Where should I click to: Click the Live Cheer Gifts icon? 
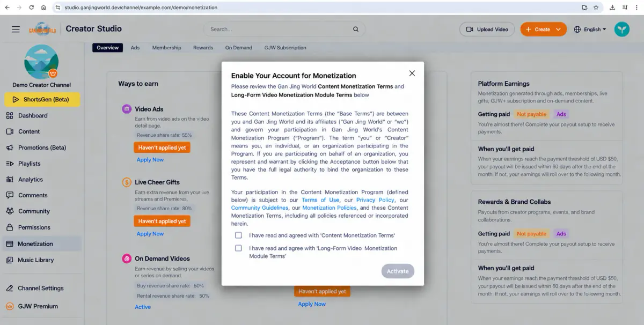point(127,182)
